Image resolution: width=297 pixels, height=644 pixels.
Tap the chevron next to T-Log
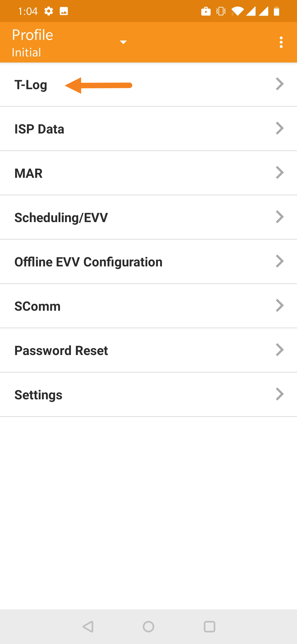coord(280,84)
